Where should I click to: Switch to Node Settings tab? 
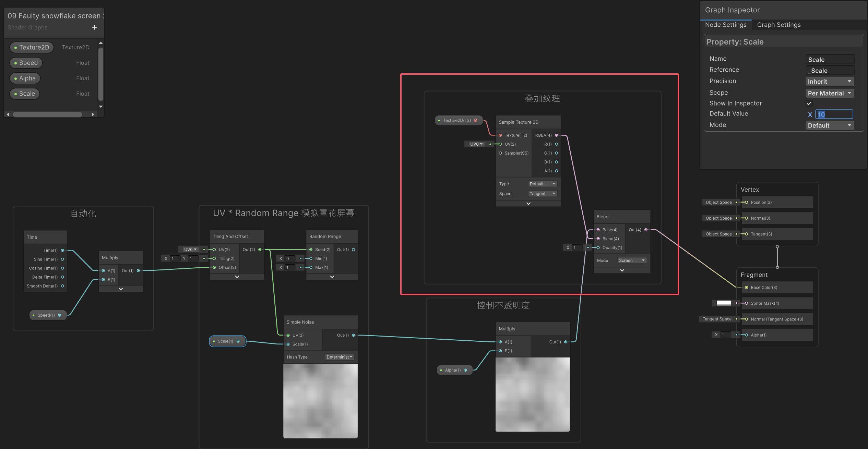click(x=726, y=25)
